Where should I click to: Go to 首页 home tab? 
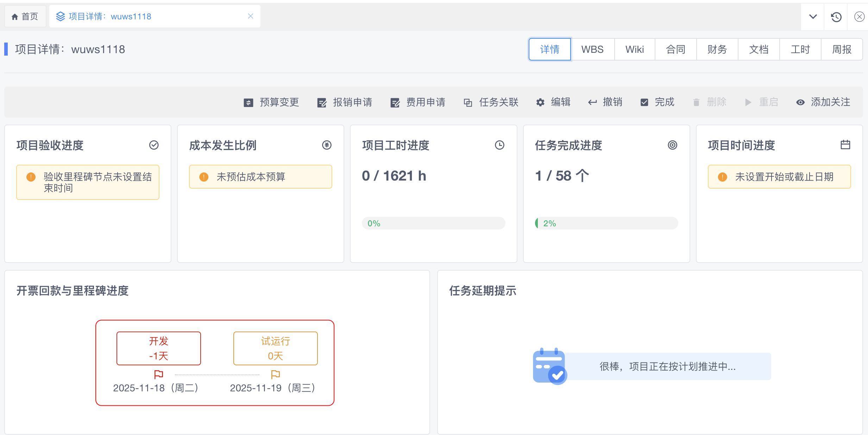[25, 17]
